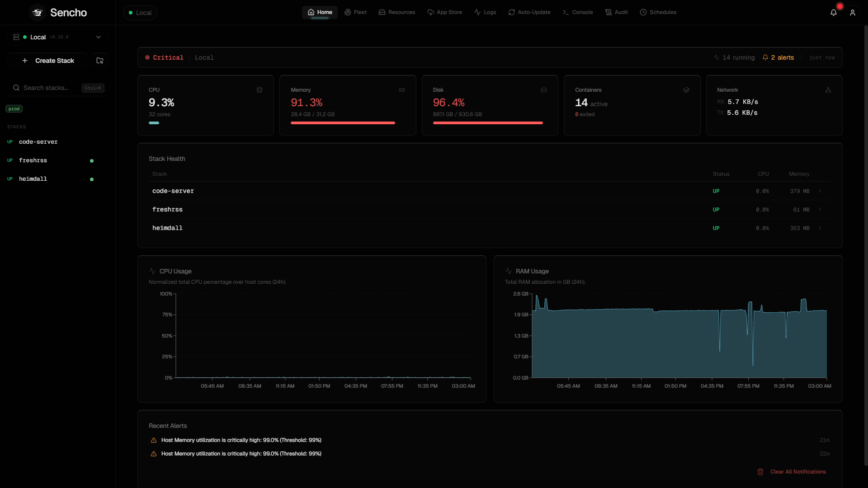The height and width of the screenshot is (488, 868).
Task: Click freshrss green status dot in sidebar
Action: click(x=92, y=161)
